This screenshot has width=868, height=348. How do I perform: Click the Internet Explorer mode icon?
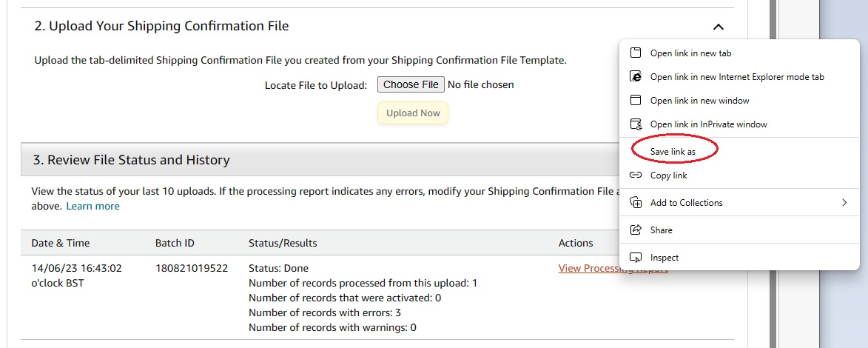pyautogui.click(x=636, y=76)
